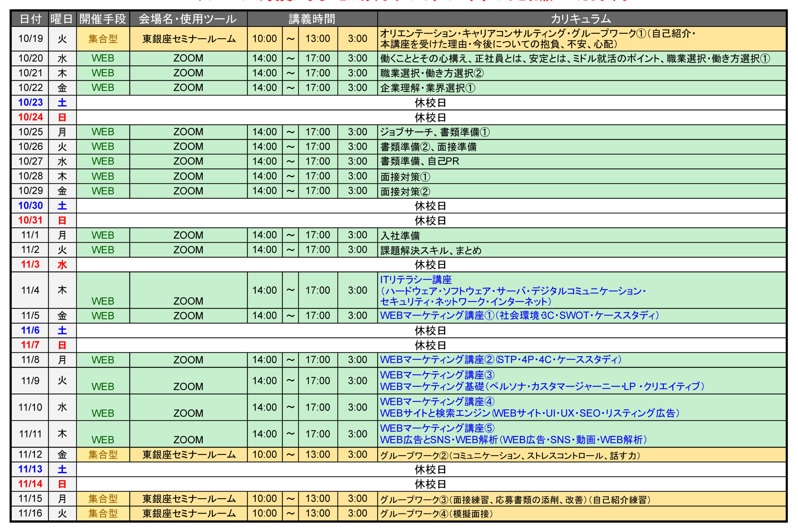The image size is (798, 532).
Task: Click the 日付 column header
Action: (30, 19)
